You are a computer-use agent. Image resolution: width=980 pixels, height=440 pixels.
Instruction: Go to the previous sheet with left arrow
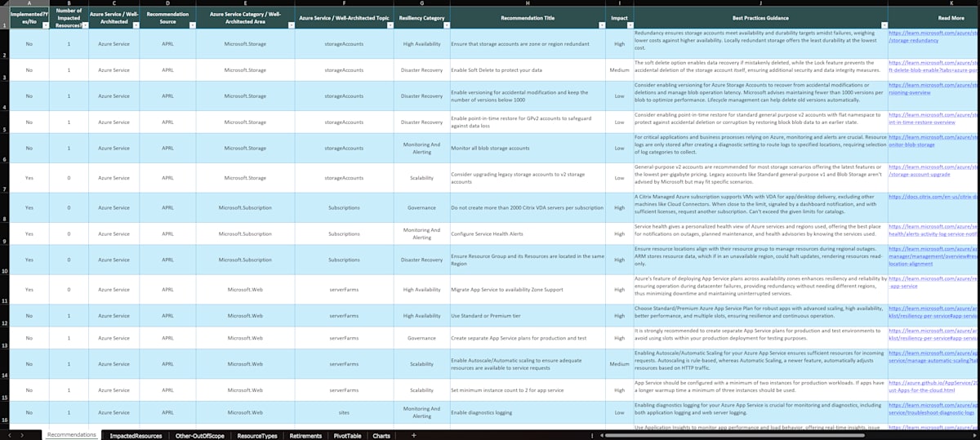click(11, 435)
